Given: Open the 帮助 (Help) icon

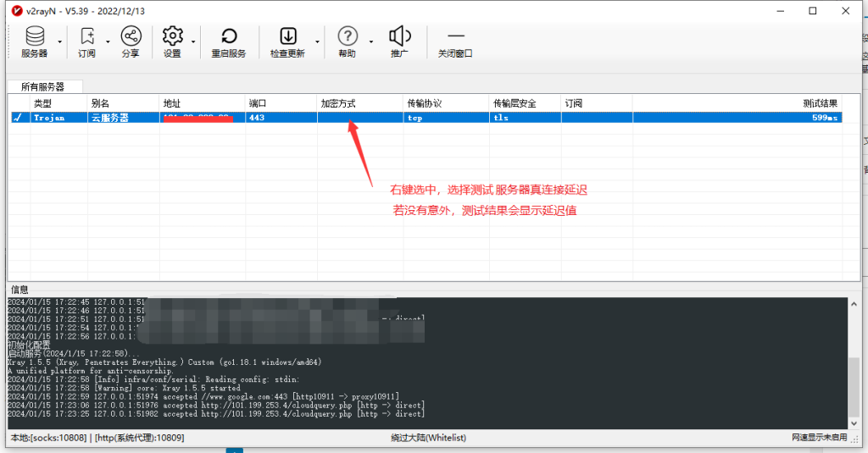Looking at the screenshot, I should (x=347, y=41).
